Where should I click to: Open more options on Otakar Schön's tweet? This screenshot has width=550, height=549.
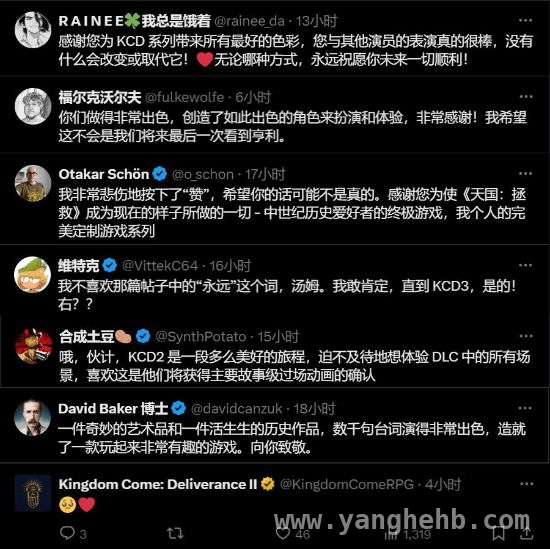coord(525,174)
